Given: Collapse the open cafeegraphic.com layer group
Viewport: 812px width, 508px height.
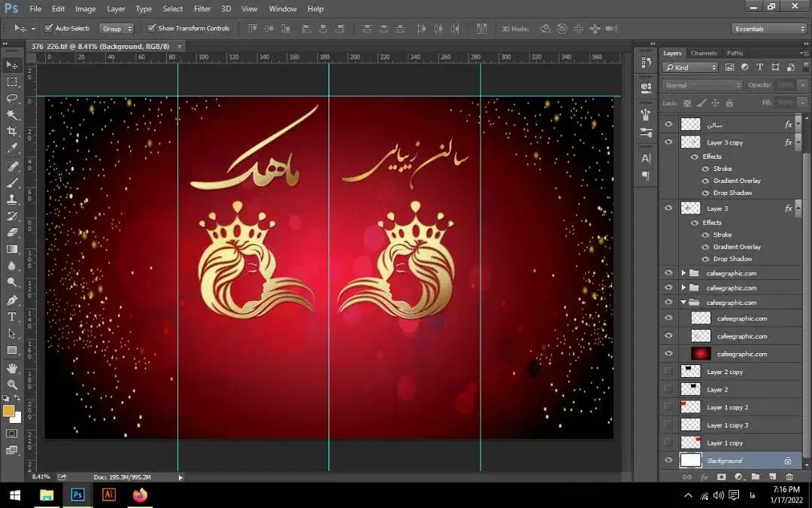Looking at the screenshot, I should pos(683,303).
